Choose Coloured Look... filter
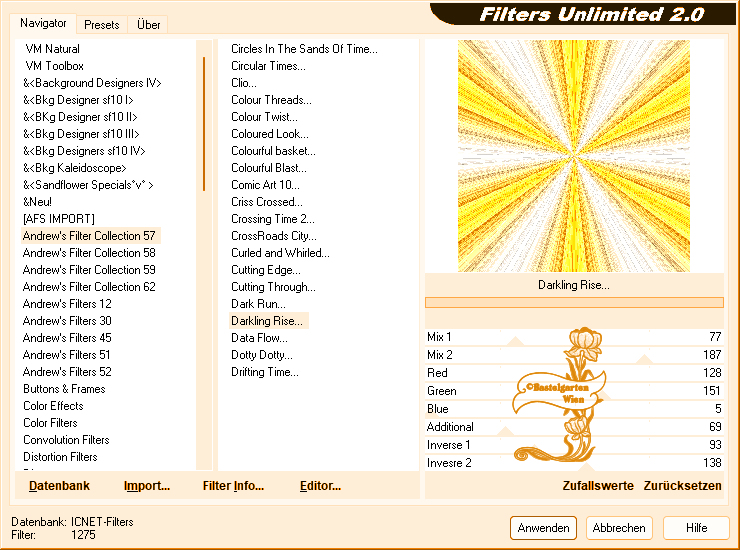The image size is (740, 550). click(x=269, y=134)
